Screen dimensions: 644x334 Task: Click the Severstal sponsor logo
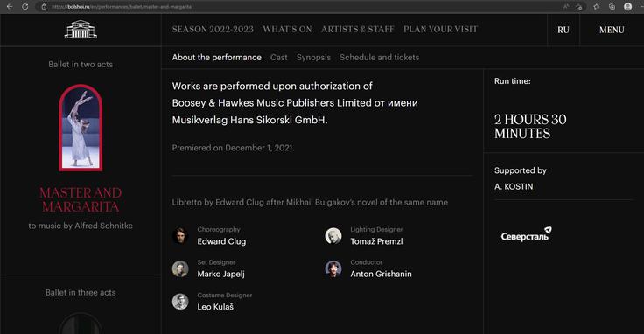pyautogui.click(x=526, y=234)
